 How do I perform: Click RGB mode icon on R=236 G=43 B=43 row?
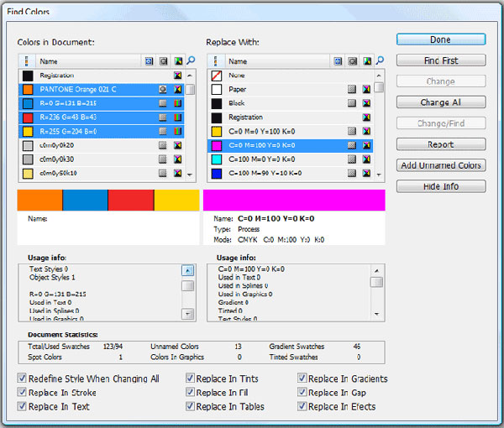[178, 117]
